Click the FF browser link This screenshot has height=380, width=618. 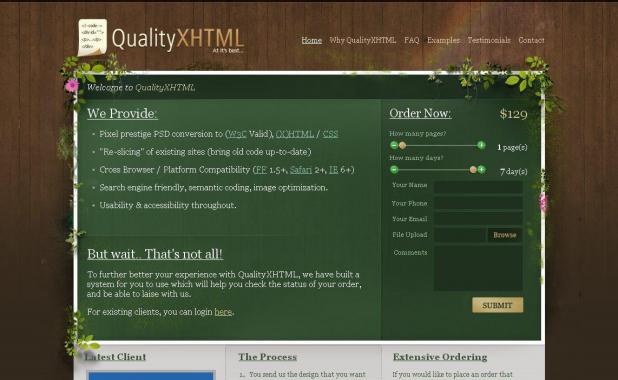tap(261, 170)
